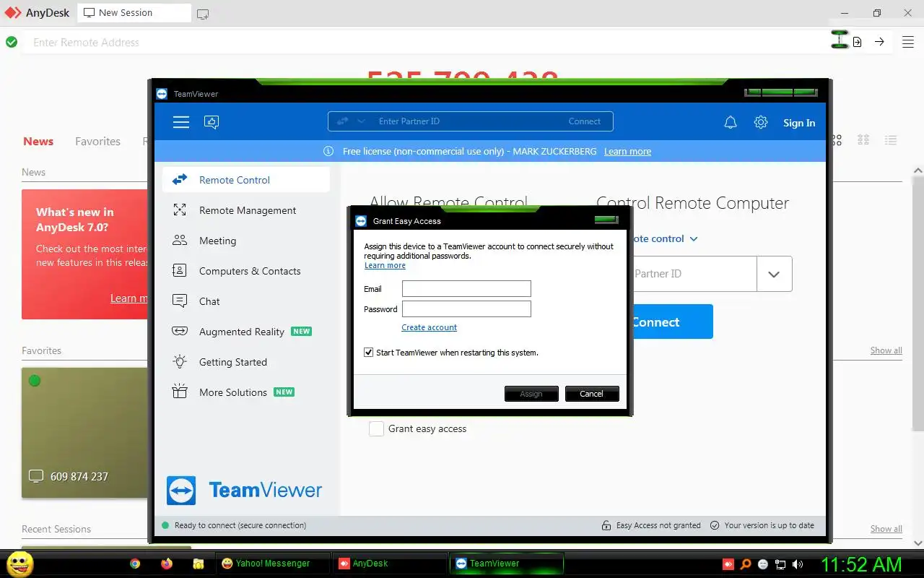This screenshot has height=578, width=924.
Task: Open Augmented Reality section
Action: pos(246,332)
